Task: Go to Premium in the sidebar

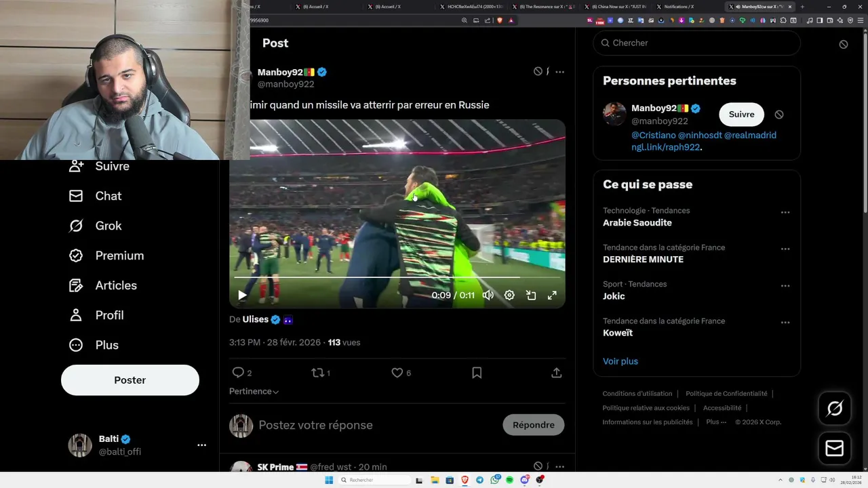Action: (x=106, y=256)
